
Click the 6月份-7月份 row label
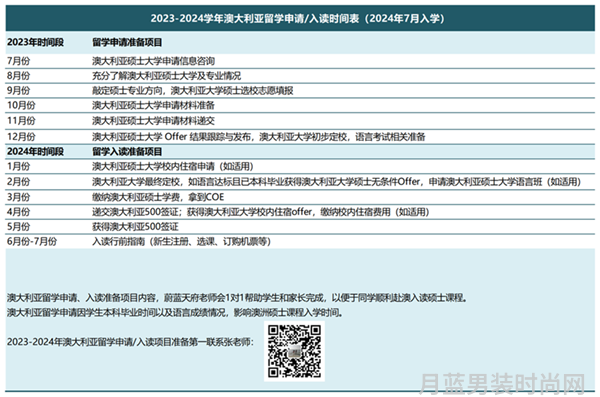pyautogui.click(x=32, y=241)
